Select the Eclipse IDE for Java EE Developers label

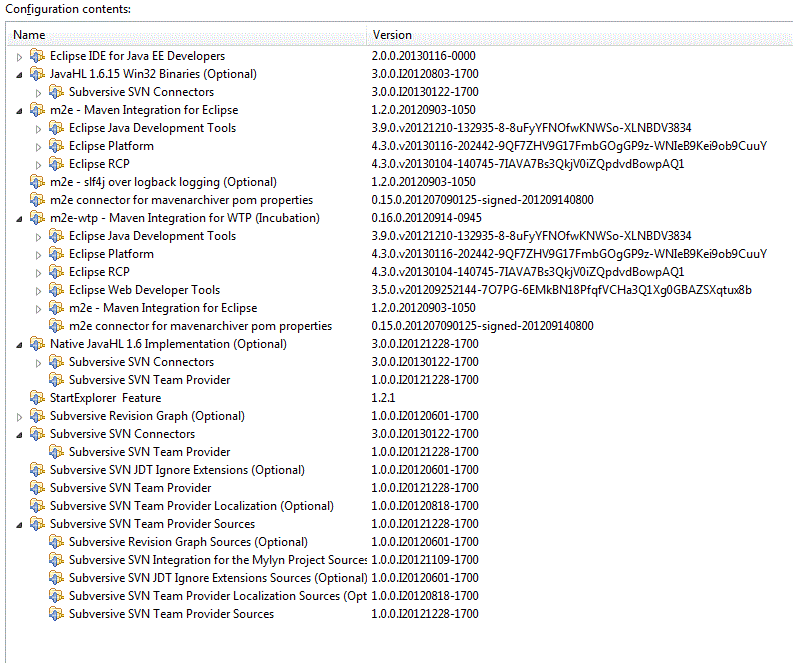click(x=137, y=56)
